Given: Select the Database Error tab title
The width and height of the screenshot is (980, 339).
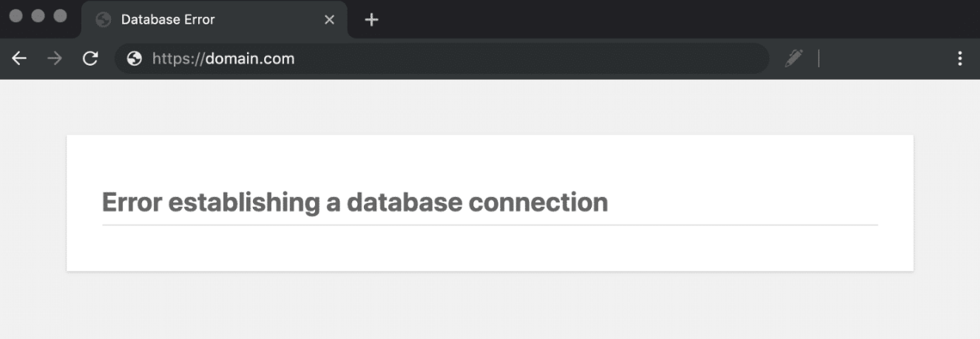Looking at the screenshot, I should pos(168,20).
